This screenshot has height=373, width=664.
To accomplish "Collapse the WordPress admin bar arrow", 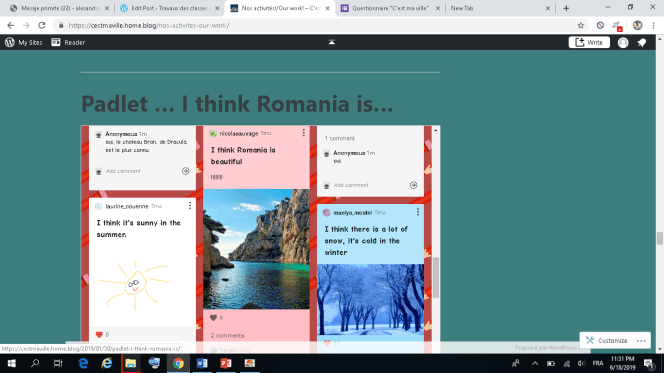I will (x=332, y=42).
